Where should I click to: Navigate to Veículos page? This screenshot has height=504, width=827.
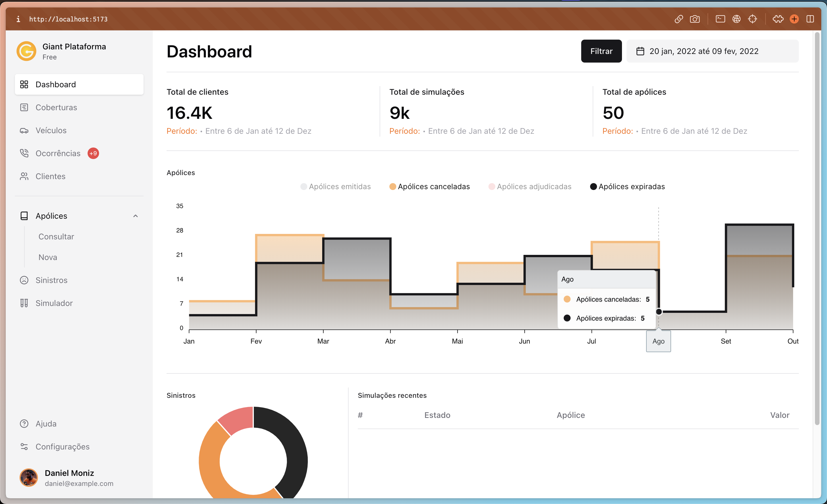(x=79, y=131)
